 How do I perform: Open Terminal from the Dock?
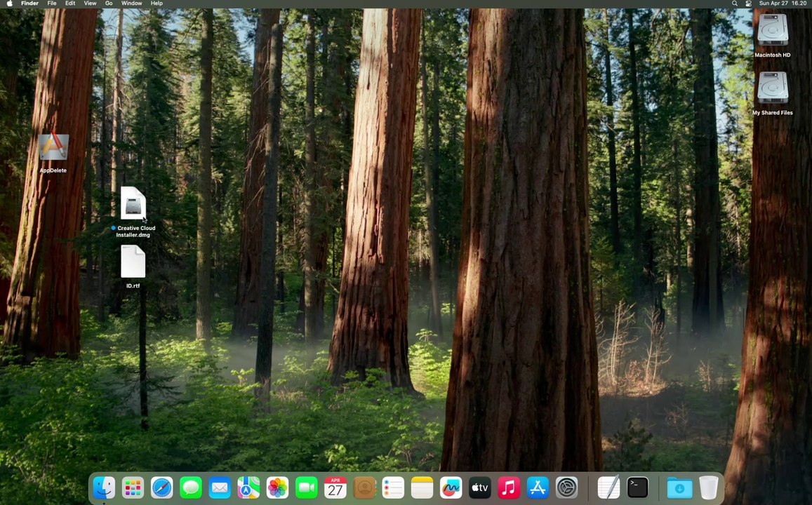[637, 487]
